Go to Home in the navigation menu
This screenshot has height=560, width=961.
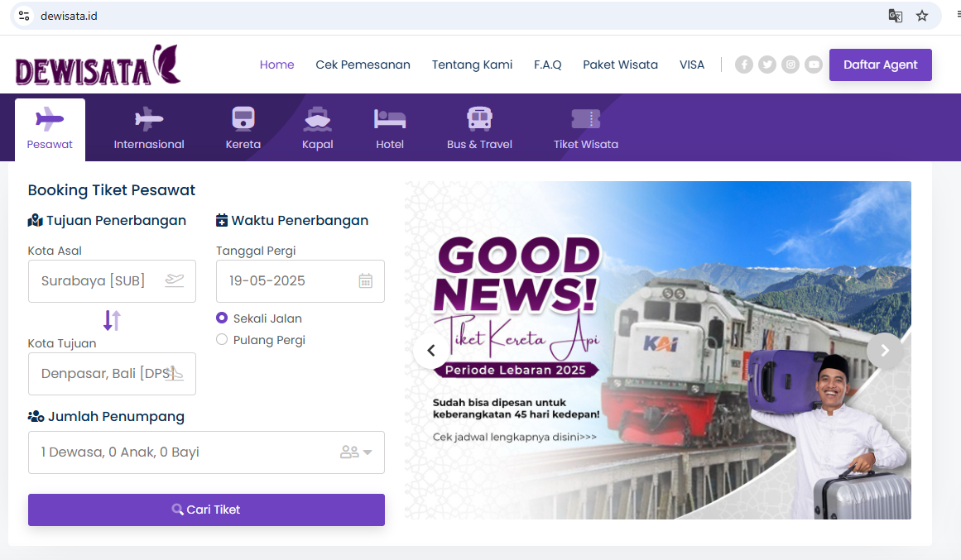coord(276,65)
